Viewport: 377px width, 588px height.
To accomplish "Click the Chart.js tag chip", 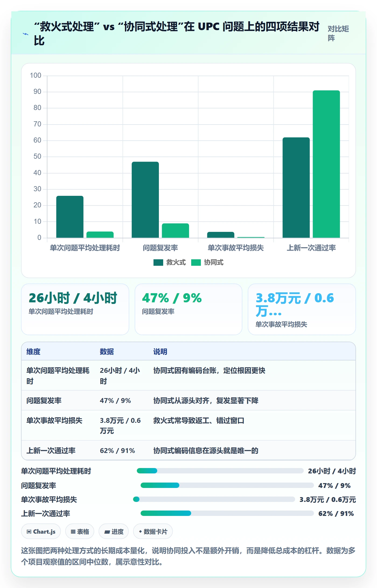I will [41, 532].
